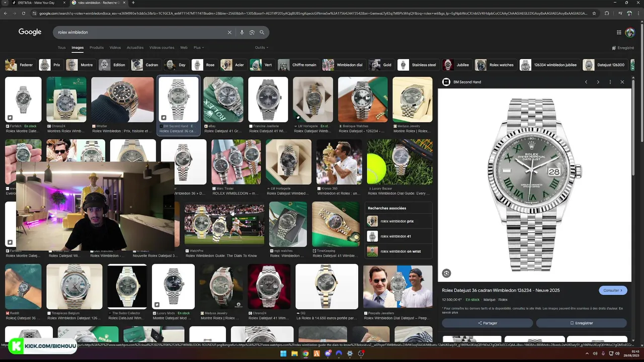Open search by image camera icon
This screenshot has width=644, height=362.
pos(252,32)
